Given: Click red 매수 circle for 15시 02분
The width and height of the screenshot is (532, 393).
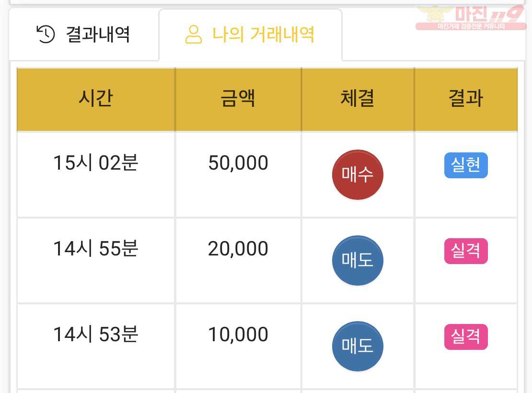Looking at the screenshot, I should click(x=357, y=174).
